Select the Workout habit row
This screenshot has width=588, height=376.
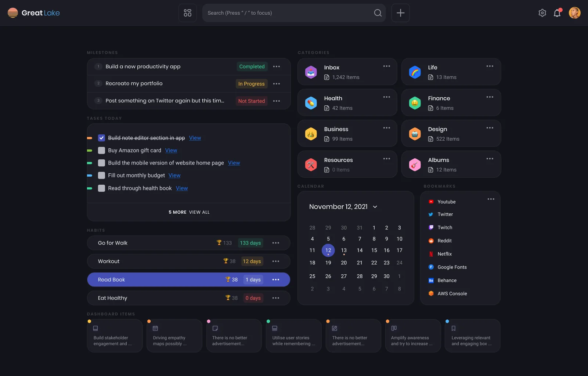point(188,261)
